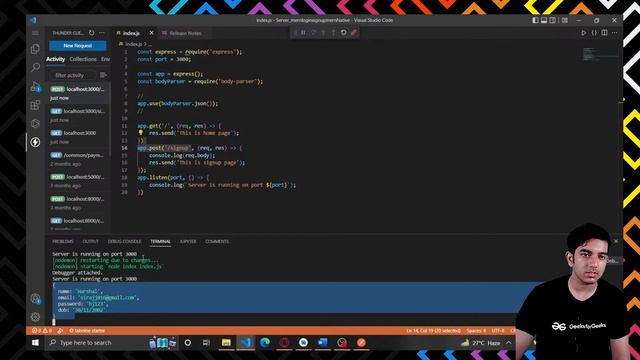
Task: Open Task View on the taskbar
Action: click(207, 343)
